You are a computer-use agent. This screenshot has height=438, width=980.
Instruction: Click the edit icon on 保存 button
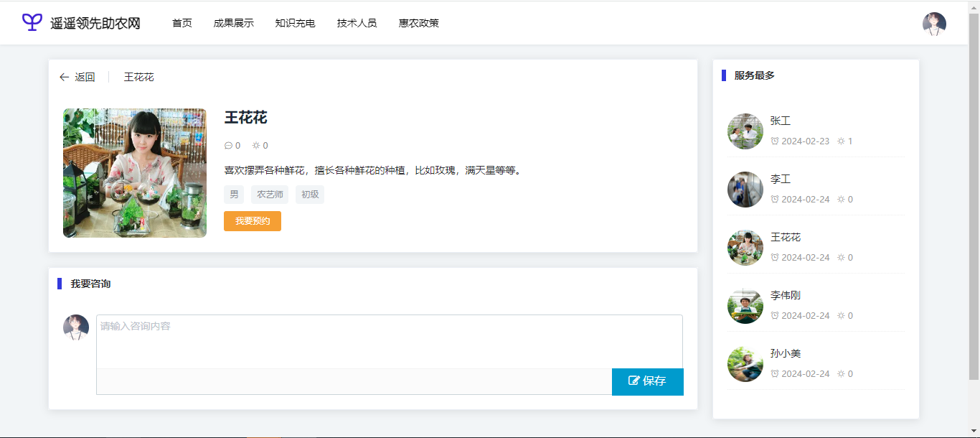tap(634, 381)
